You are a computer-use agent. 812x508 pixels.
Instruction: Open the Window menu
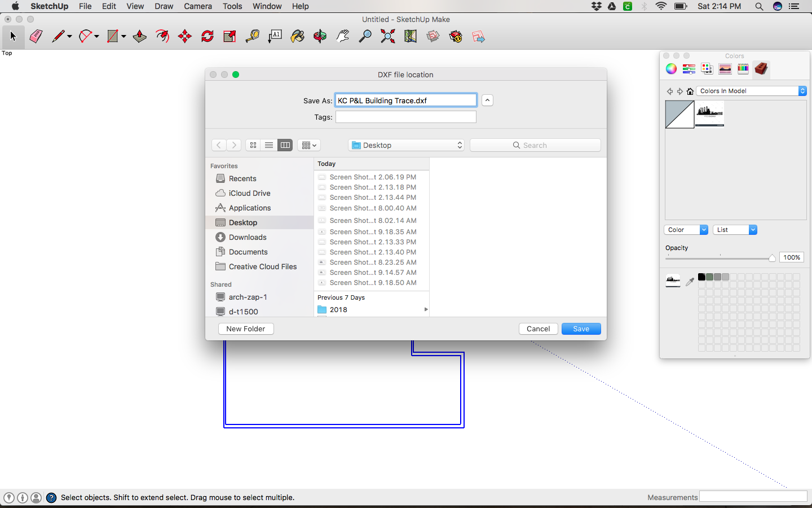267,6
